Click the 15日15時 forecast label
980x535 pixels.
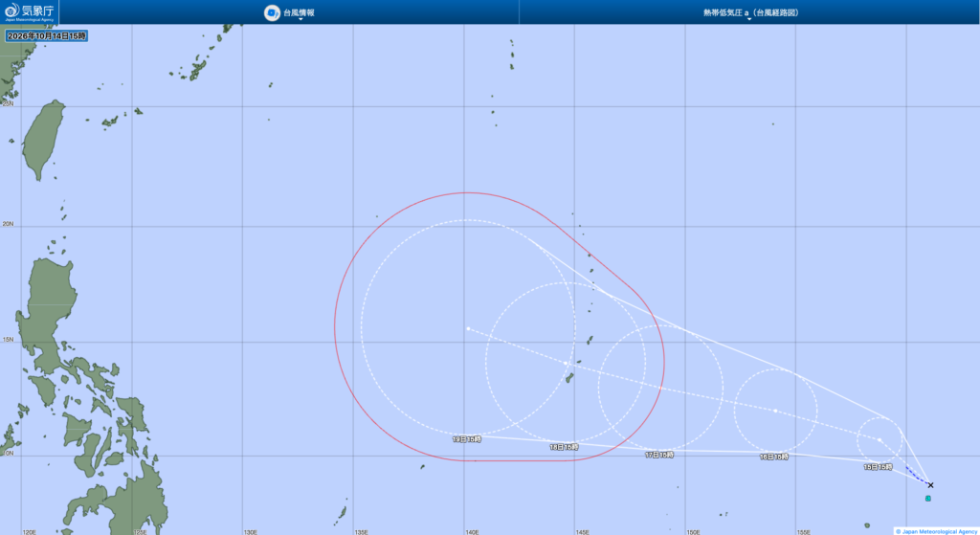[878, 467]
